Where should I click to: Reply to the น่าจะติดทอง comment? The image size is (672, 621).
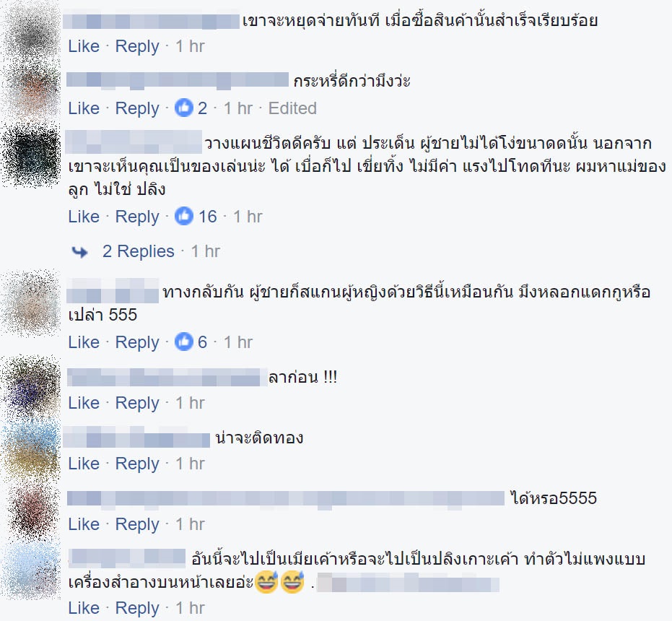(x=136, y=464)
